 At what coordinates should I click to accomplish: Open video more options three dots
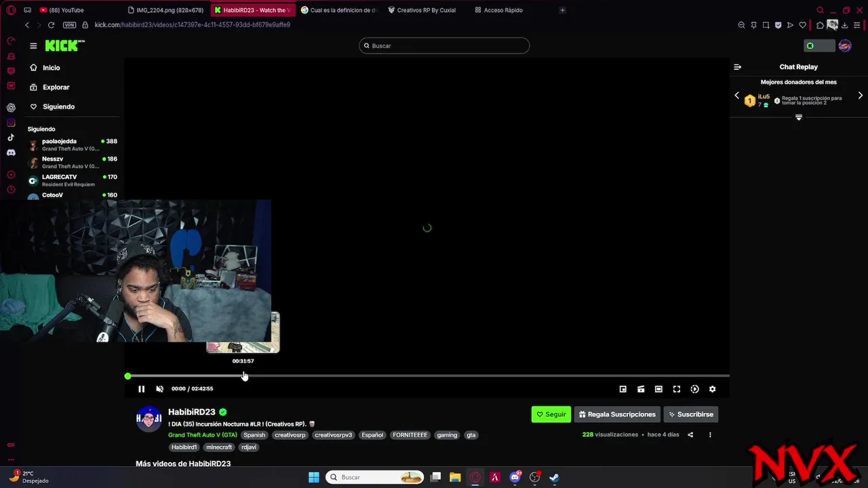[x=710, y=435]
